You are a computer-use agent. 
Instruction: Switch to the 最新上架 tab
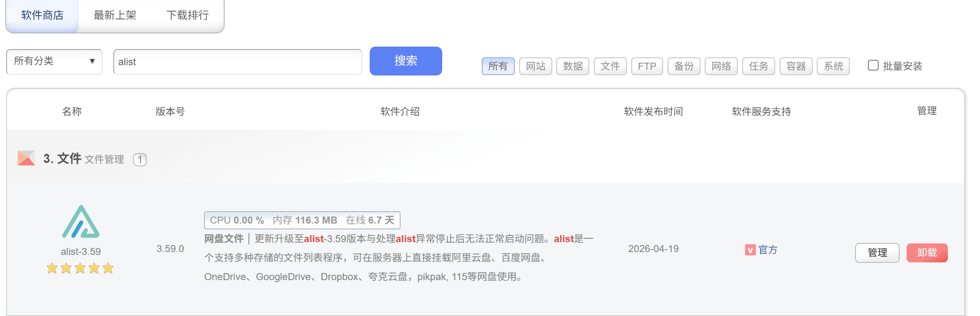pyautogui.click(x=115, y=15)
